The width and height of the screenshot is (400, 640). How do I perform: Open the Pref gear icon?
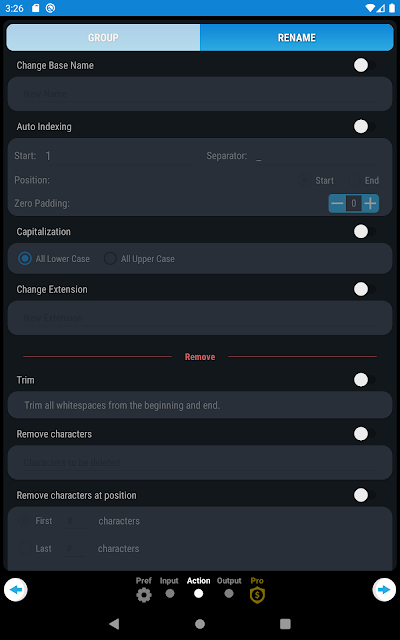(x=144, y=595)
